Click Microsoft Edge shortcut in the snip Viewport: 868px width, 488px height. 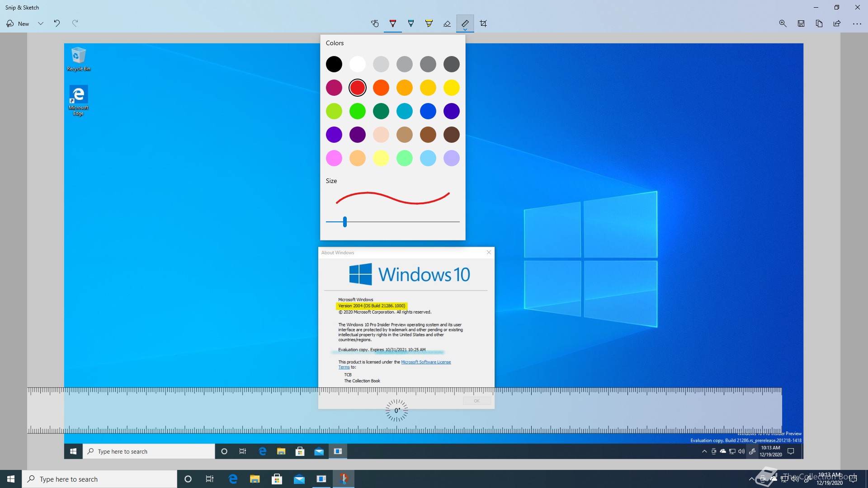point(79,101)
